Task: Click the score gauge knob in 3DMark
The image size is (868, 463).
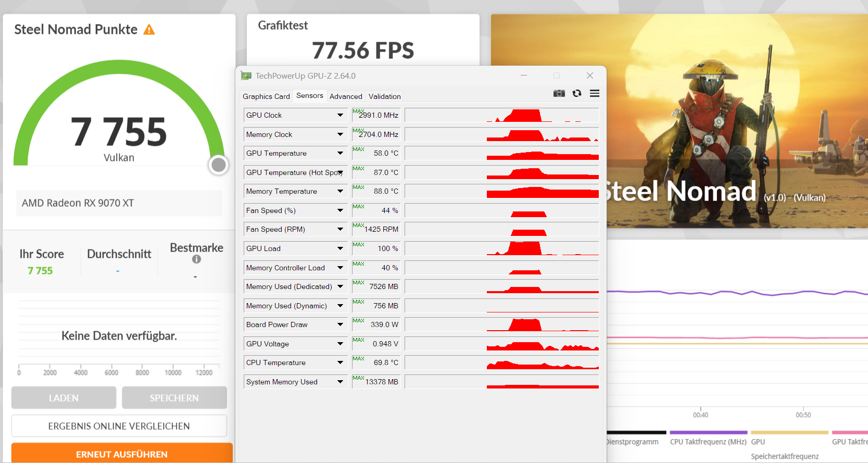Action: (x=219, y=165)
